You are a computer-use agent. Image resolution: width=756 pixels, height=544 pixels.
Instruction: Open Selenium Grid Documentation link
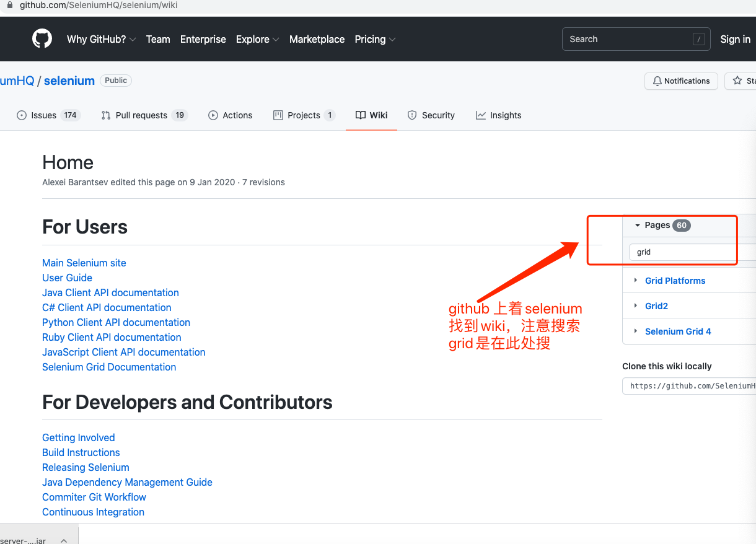tap(109, 367)
